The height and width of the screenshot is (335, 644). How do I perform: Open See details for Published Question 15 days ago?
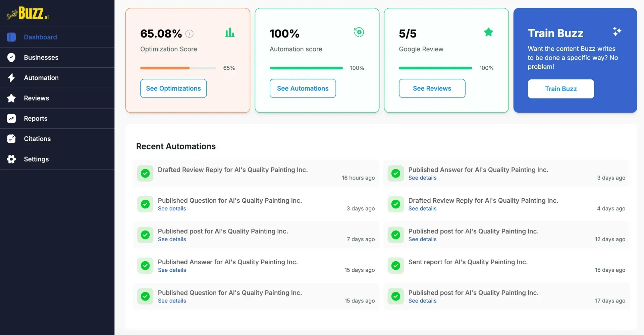click(x=172, y=301)
